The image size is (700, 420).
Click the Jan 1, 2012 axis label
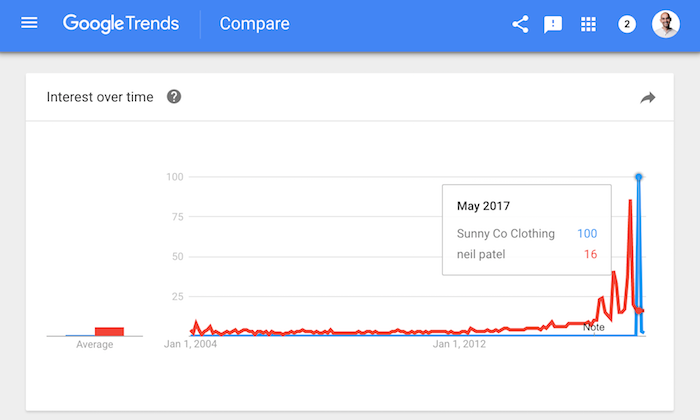point(460,345)
